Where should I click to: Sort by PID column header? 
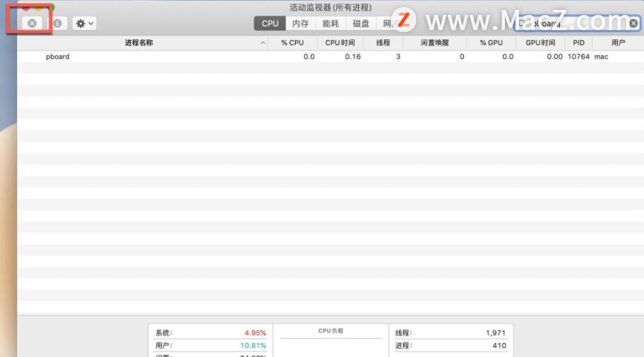579,43
